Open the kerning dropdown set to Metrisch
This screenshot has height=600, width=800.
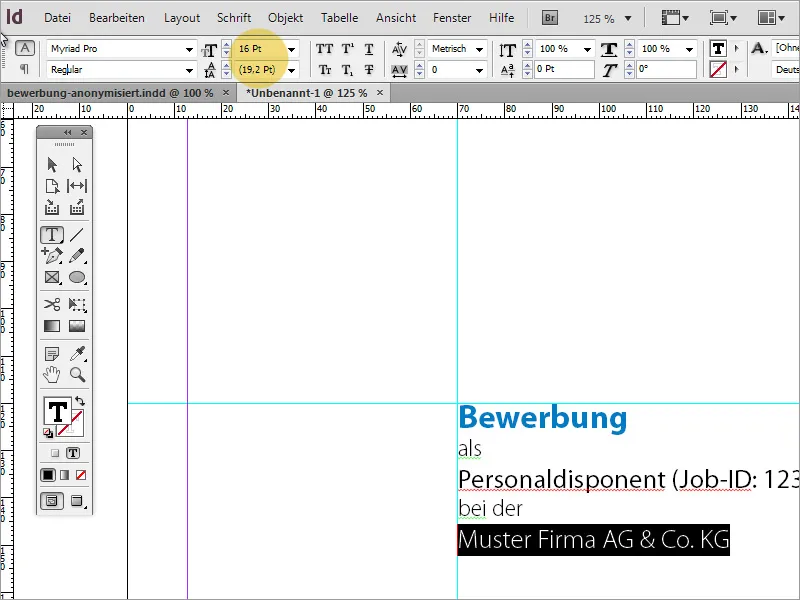pos(455,48)
